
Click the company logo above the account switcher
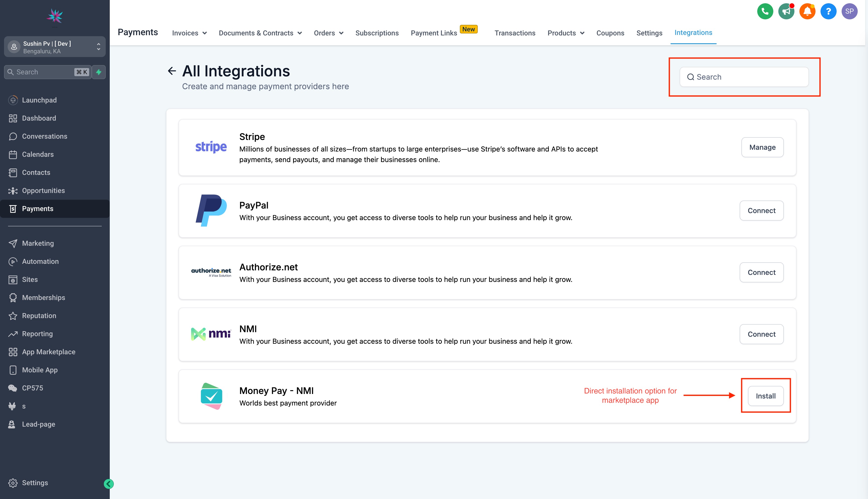pos(55,16)
